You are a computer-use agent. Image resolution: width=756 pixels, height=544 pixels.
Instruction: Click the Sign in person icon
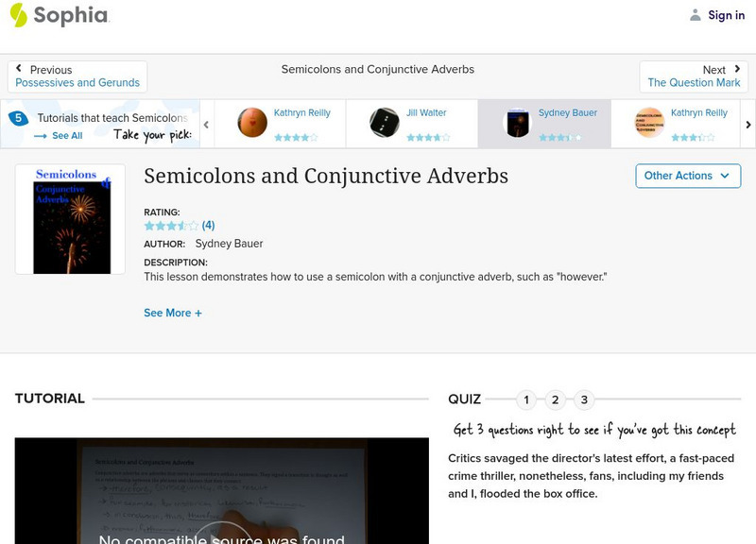pos(696,14)
